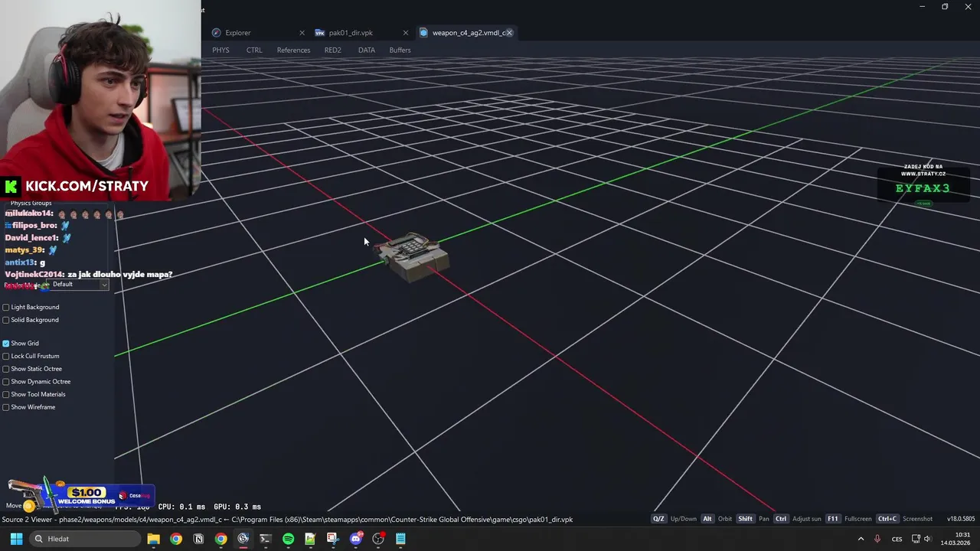Click the Alt Orbit key hint

coord(717,519)
